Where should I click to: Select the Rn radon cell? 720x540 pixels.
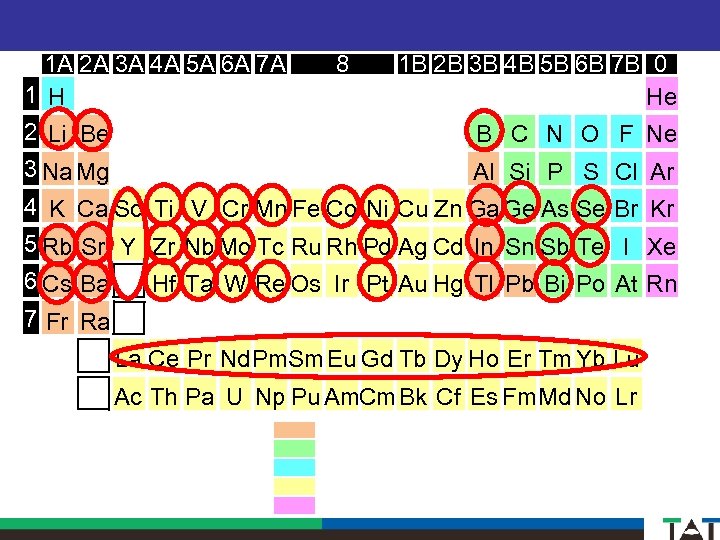coord(662,281)
